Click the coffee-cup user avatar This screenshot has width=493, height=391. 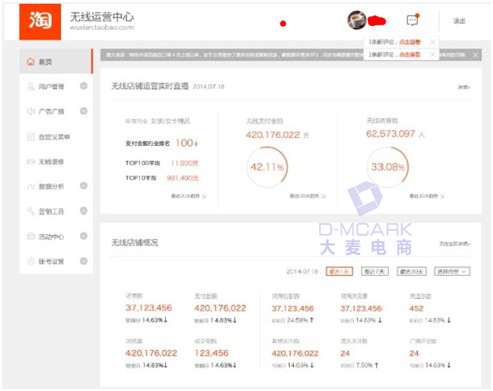coord(357,20)
